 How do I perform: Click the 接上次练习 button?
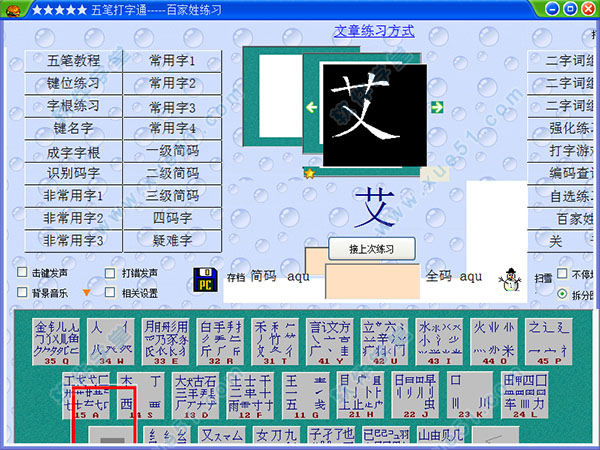point(372,249)
